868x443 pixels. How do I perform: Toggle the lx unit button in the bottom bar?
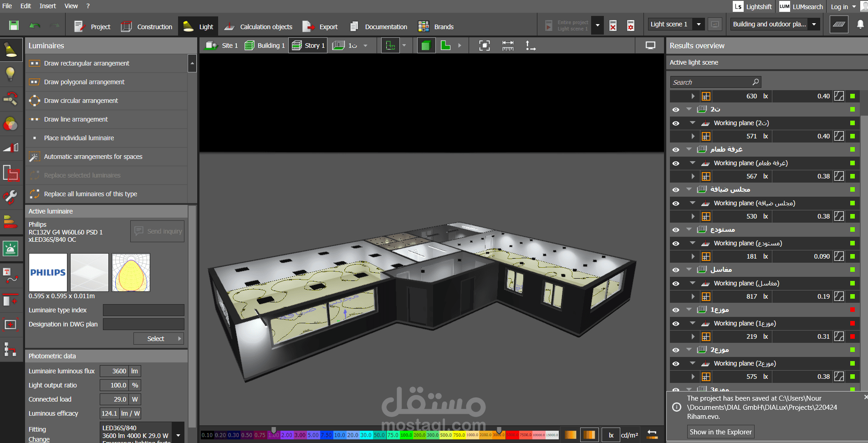click(x=611, y=435)
